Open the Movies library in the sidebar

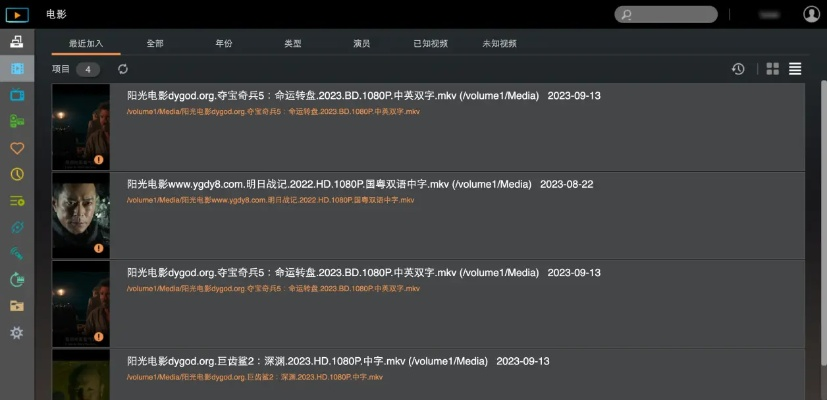[x=16, y=69]
